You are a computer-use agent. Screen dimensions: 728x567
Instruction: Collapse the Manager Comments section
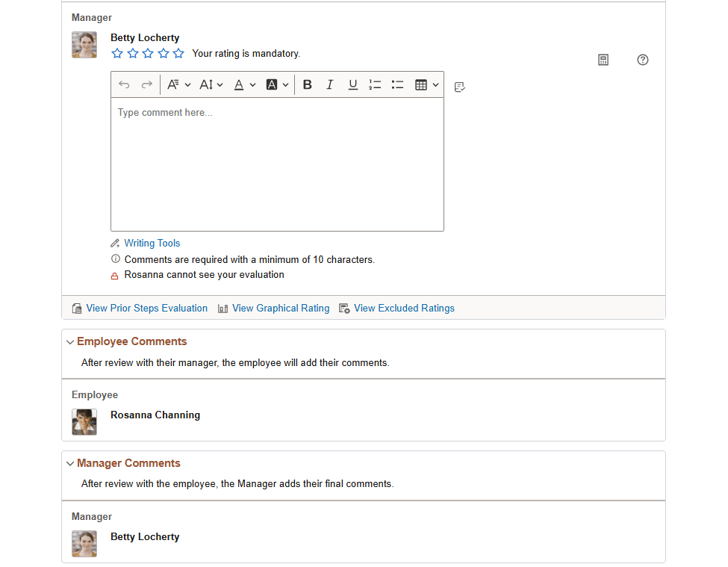69,463
